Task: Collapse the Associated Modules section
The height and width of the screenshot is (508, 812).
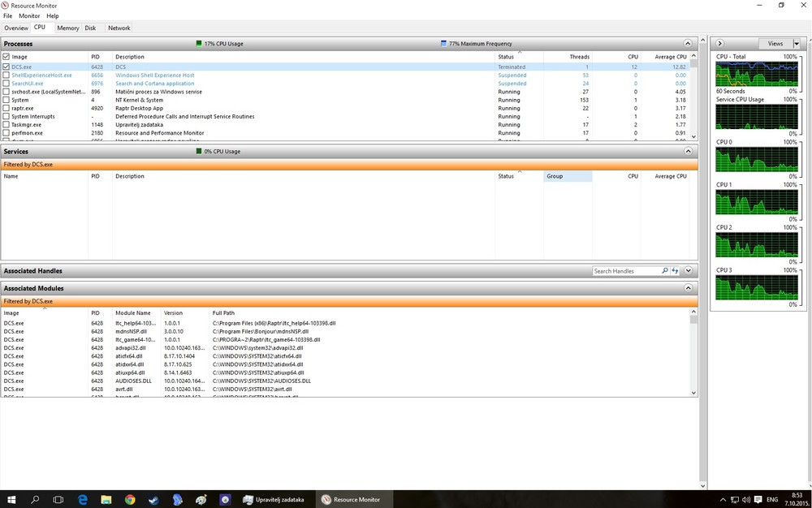Action: point(688,288)
